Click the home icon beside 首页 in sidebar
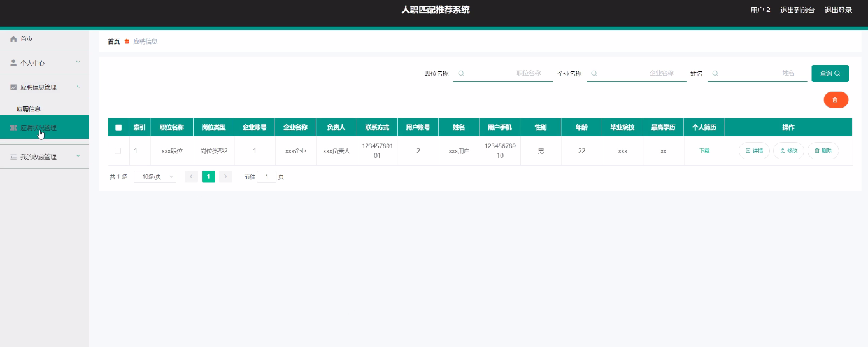868x347 pixels. (x=13, y=39)
